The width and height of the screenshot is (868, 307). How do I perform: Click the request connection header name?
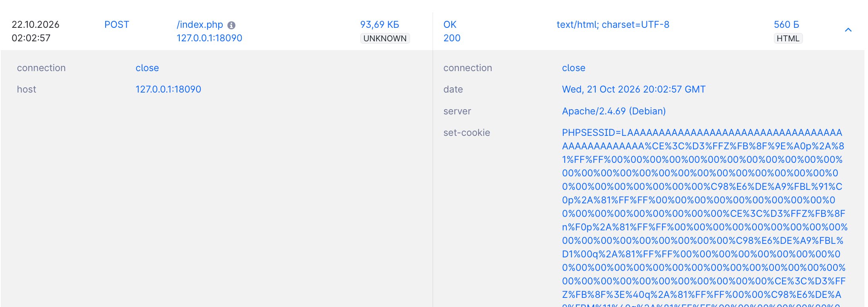(41, 68)
